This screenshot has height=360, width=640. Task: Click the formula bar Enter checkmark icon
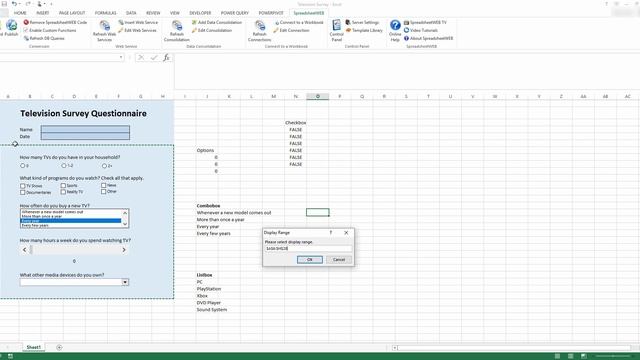point(153,58)
